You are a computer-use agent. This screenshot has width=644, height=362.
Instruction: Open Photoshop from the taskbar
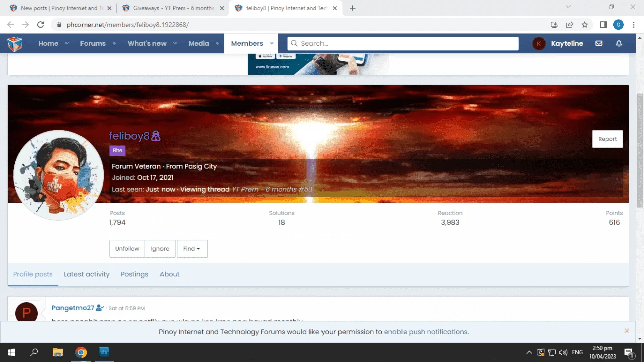[104, 352]
